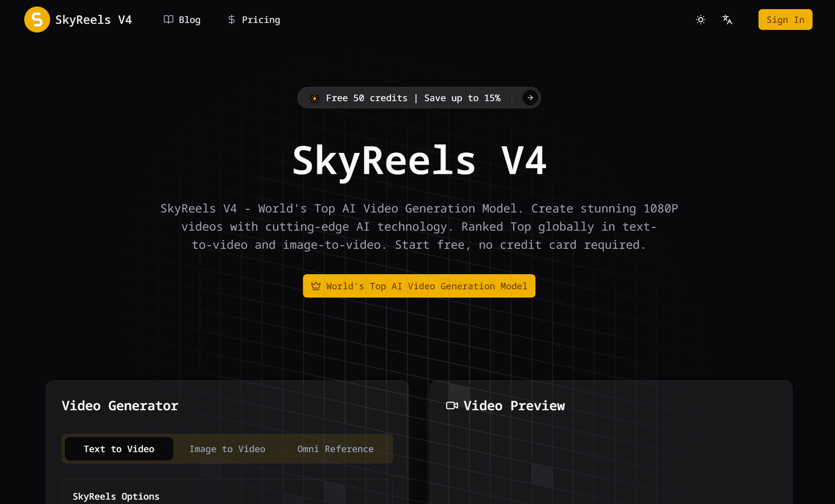
Task: Go to the Pricing page
Action: pos(261,20)
